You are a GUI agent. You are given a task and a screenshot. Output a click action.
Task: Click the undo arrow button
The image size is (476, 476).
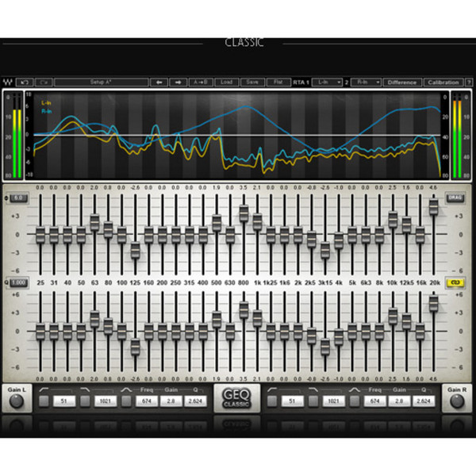point(22,82)
